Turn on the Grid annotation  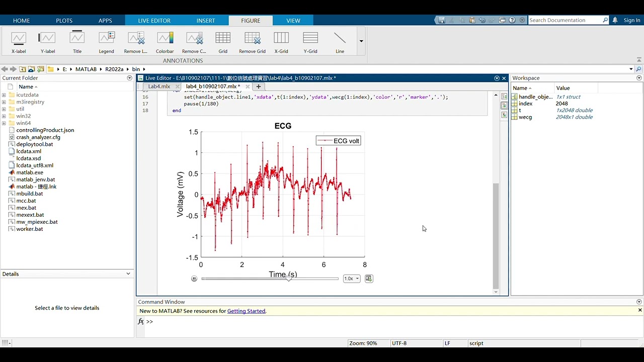coord(223,42)
